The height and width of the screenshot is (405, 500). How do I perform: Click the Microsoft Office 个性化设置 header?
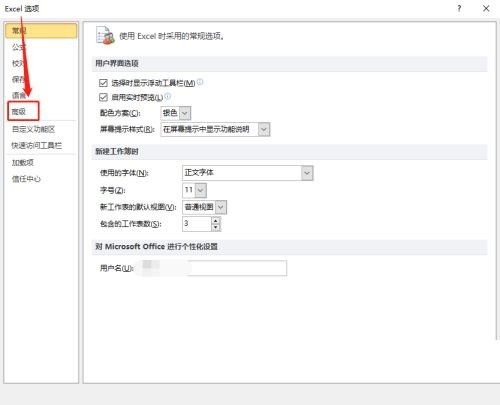(289, 247)
